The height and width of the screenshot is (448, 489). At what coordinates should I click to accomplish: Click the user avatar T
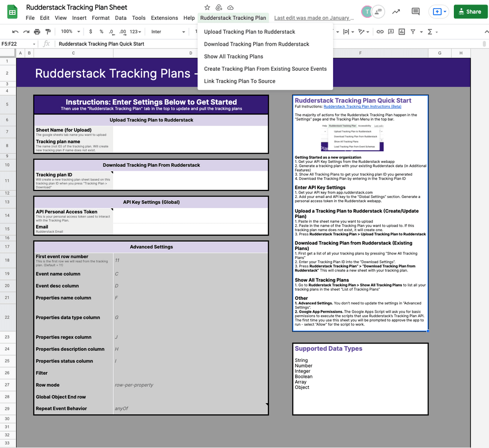point(367,12)
